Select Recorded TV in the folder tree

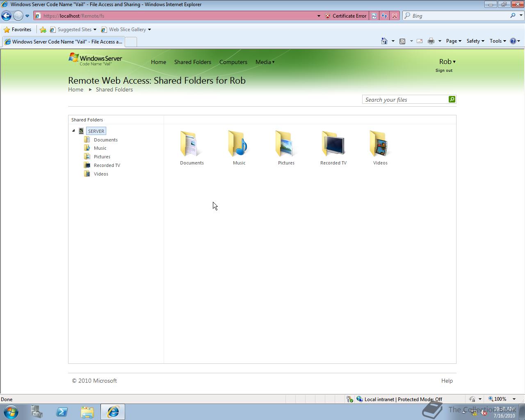click(x=107, y=165)
